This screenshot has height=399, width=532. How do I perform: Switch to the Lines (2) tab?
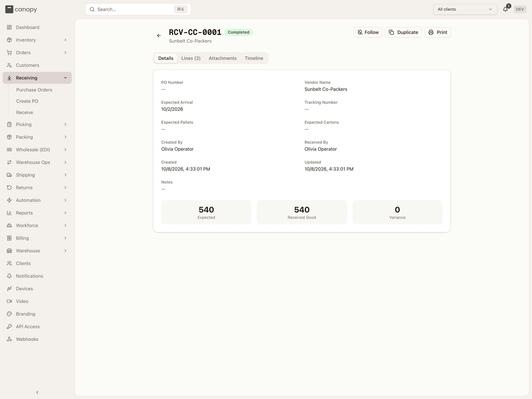pyautogui.click(x=191, y=58)
